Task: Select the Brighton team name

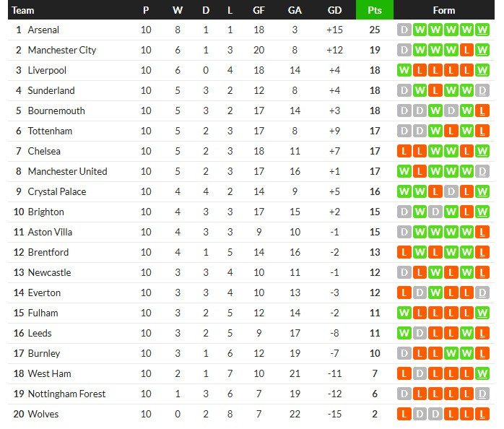Action: (x=45, y=212)
